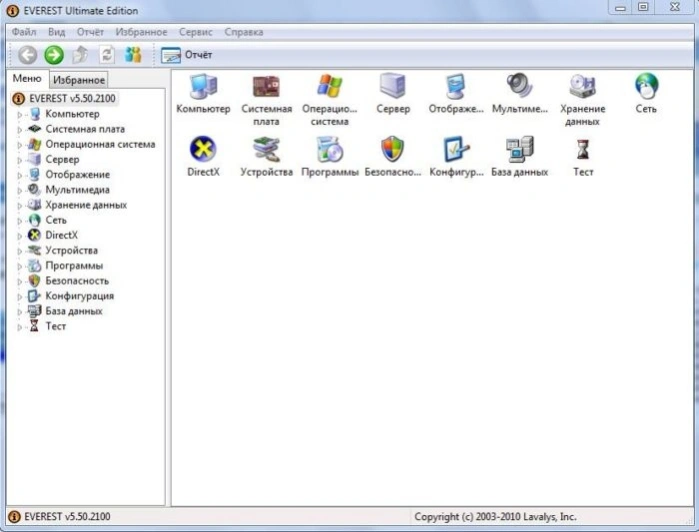Open the Отображение display icon in main pane
The width and height of the screenshot is (699, 532).
click(x=456, y=86)
